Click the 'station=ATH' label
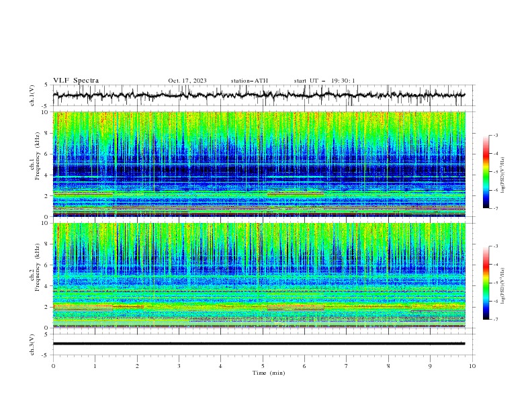Image resolution: width=532 pixels, height=411 pixels. click(249, 81)
